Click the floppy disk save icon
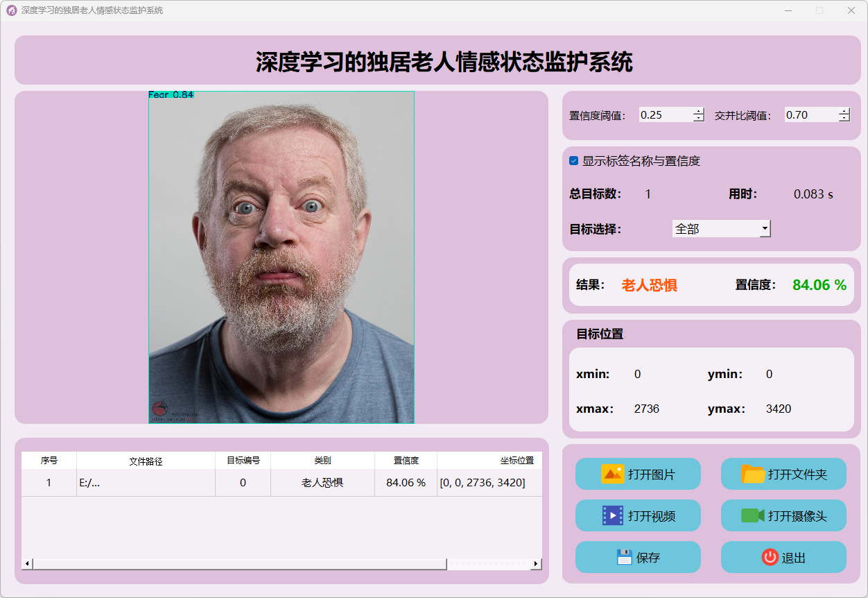The height and width of the screenshot is (598, 868). pos(625,557)
